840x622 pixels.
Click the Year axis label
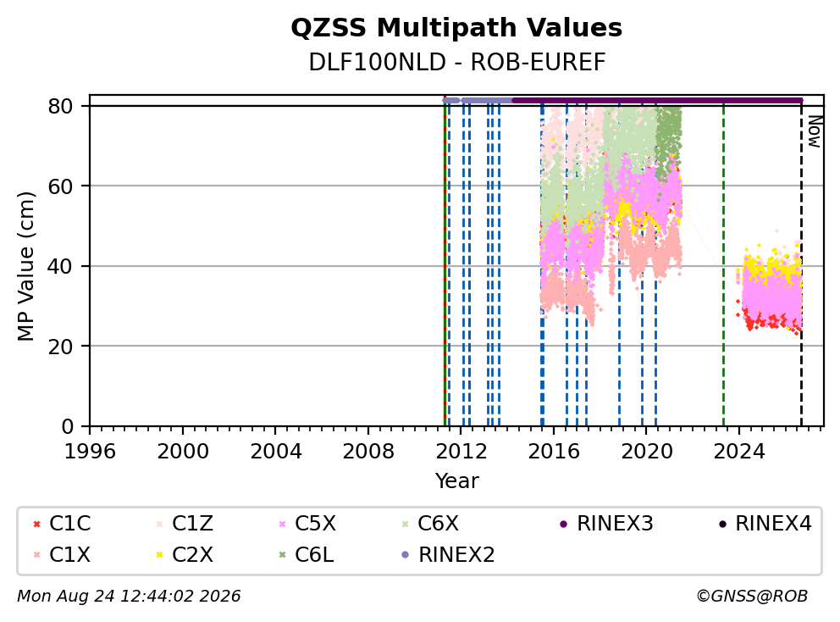coord(456,481)
